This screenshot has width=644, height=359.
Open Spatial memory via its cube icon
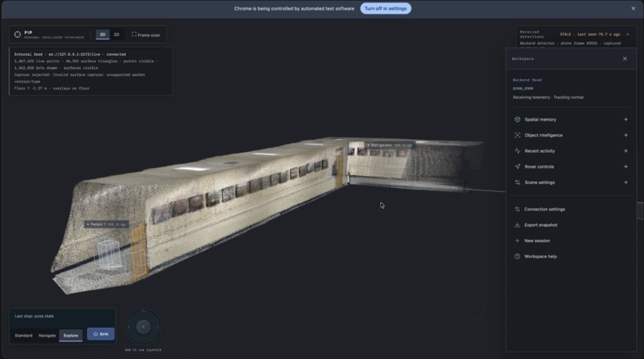517,120
